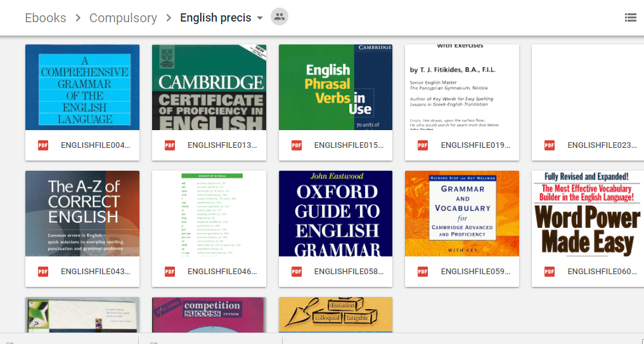Viewport: 644px width, 344px height.
Task: Open Word Power Made Easy cover
Action: click(x=588, y=213)
